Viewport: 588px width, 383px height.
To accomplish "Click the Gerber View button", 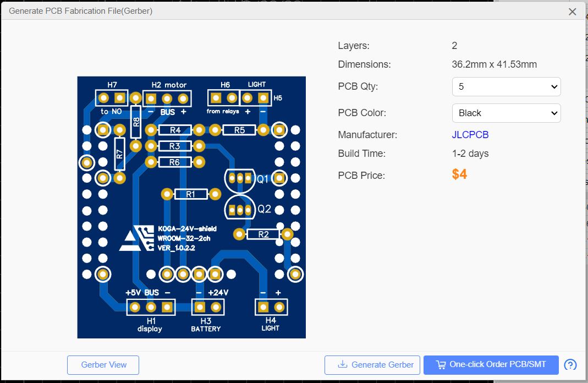I will tap(103, 365).
